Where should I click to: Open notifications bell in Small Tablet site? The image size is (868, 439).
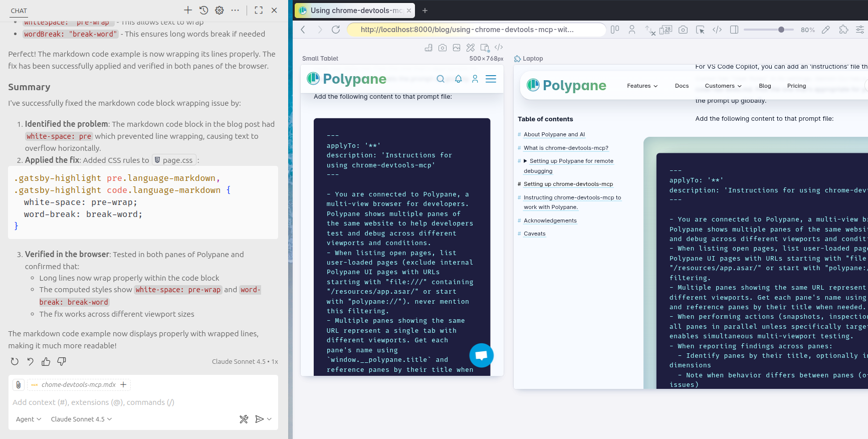458,79
